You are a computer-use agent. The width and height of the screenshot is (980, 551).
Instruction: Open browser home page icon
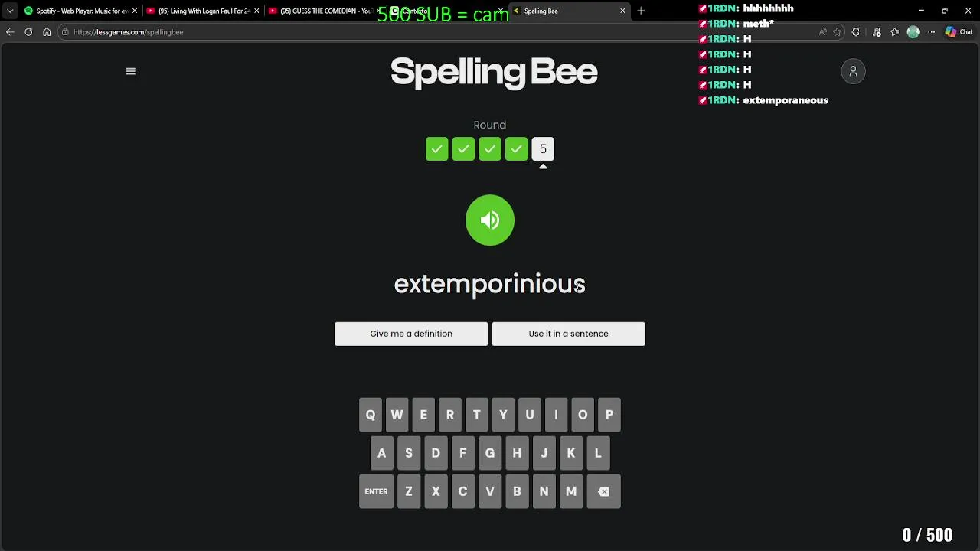(x=47, y=32)
